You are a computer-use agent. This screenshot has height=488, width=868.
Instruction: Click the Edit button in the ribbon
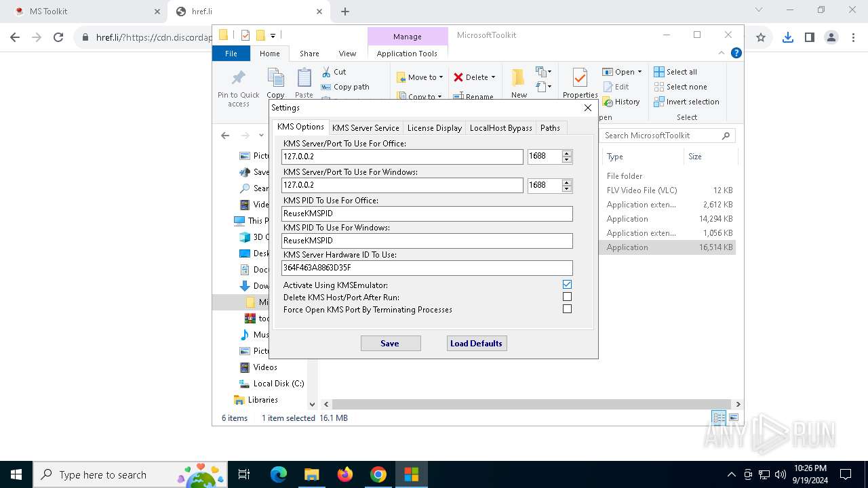[x=616, y=87]
